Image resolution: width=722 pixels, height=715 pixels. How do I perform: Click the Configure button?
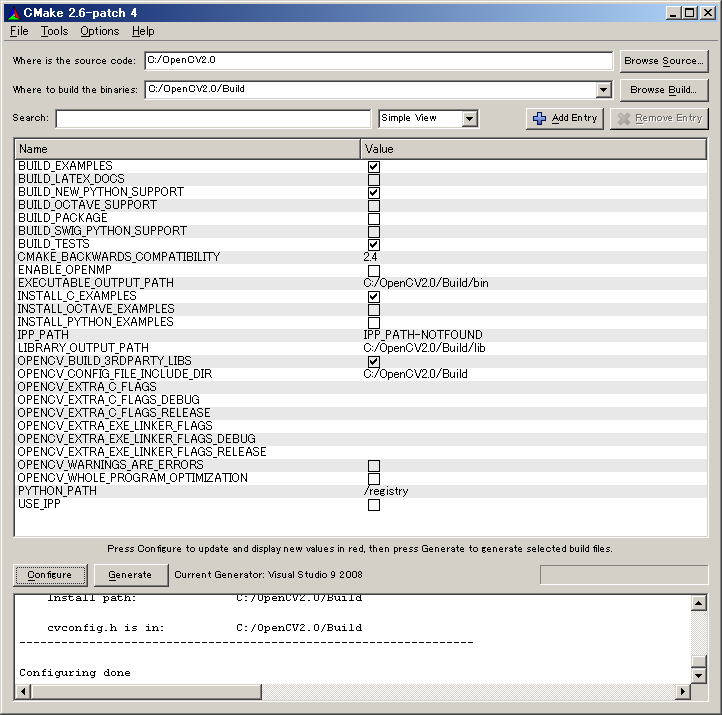tap(50, 575)
